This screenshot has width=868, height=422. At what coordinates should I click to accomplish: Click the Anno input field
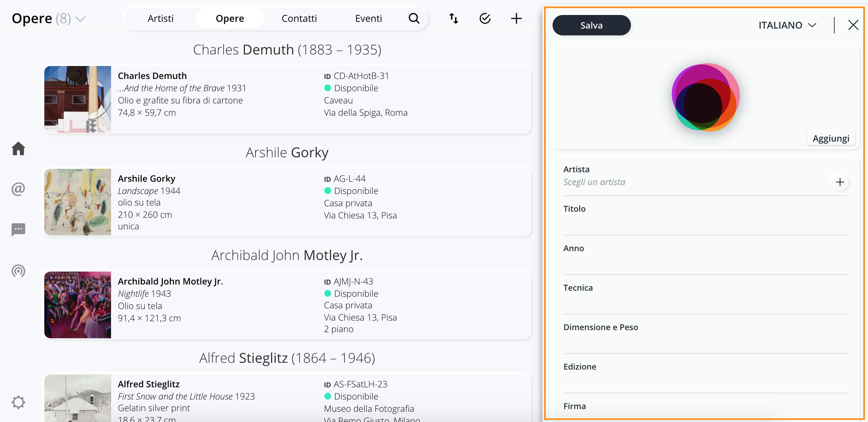click(x=706, y=255)
